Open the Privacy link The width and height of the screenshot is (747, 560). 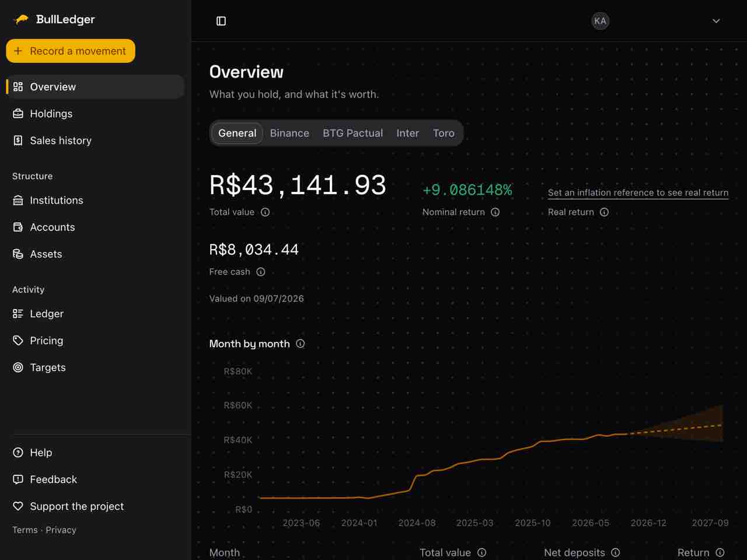pos(61,530)
